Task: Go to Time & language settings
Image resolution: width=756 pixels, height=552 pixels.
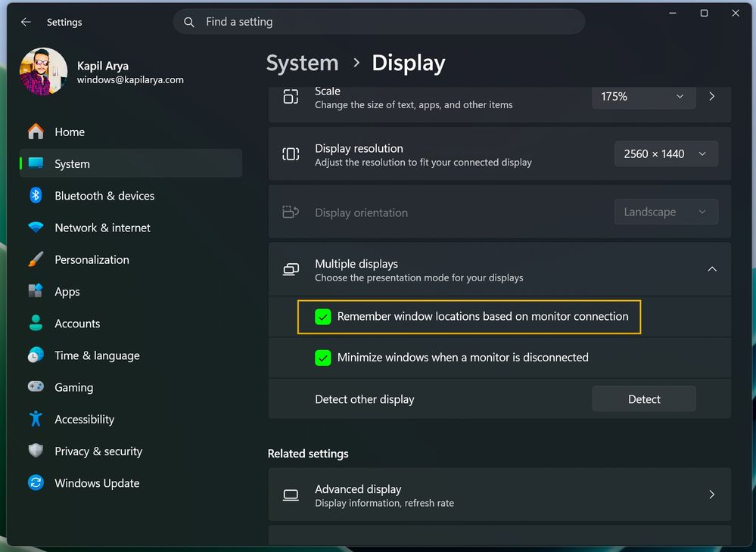Action: click(x=97, y=355)
